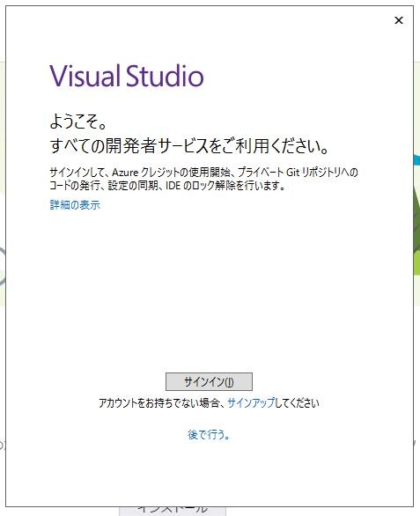Click the すべての開発者サービスをご利用ください。 heading

(189, 146)
